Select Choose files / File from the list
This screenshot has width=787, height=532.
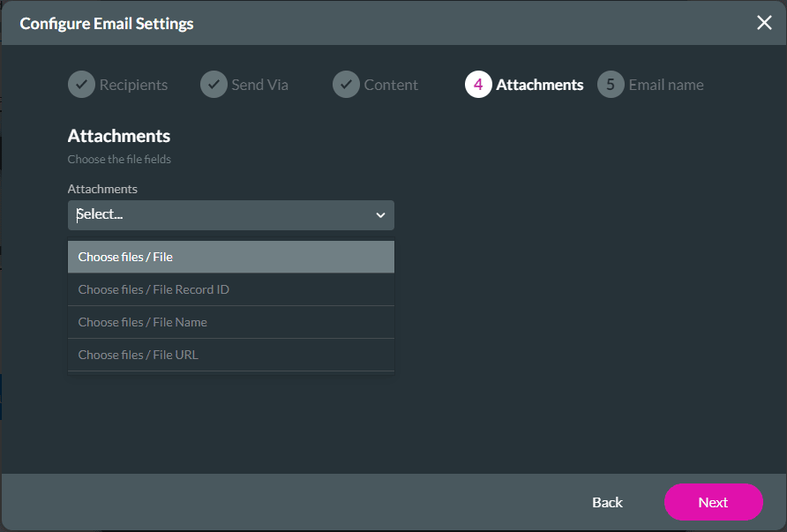point(230,256)
